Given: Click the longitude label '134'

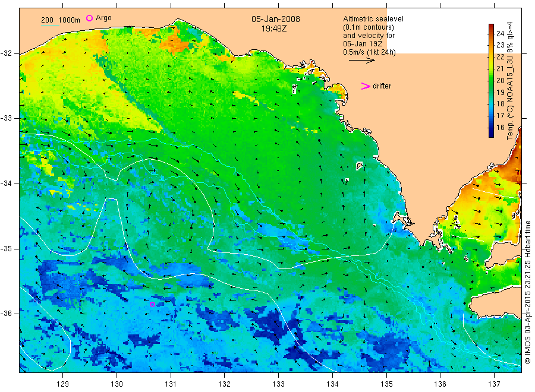Looking at the screenshot, I should pyautogui.click(x=332, y=384).
